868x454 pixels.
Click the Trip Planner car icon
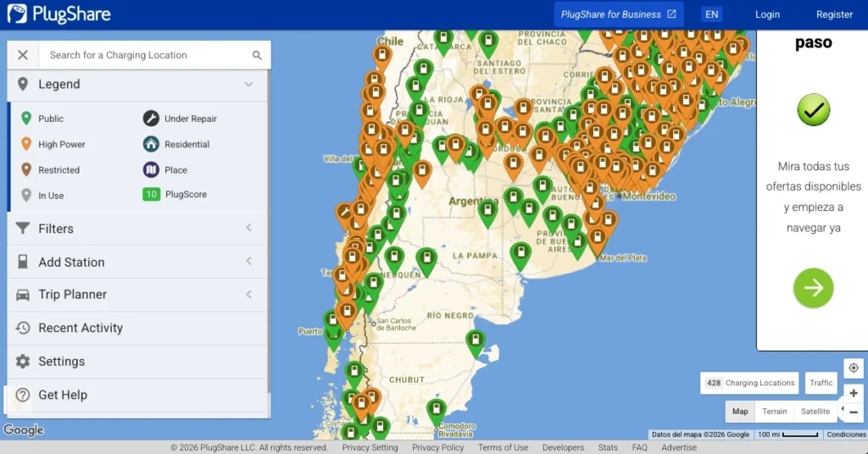point(23,295)
